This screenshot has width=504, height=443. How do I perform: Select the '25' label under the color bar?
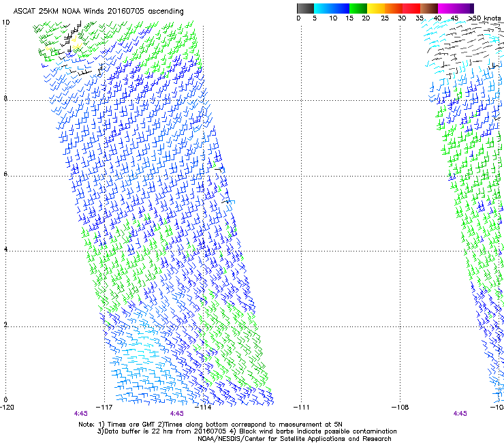pyautogui.click(x=385, y=18)
